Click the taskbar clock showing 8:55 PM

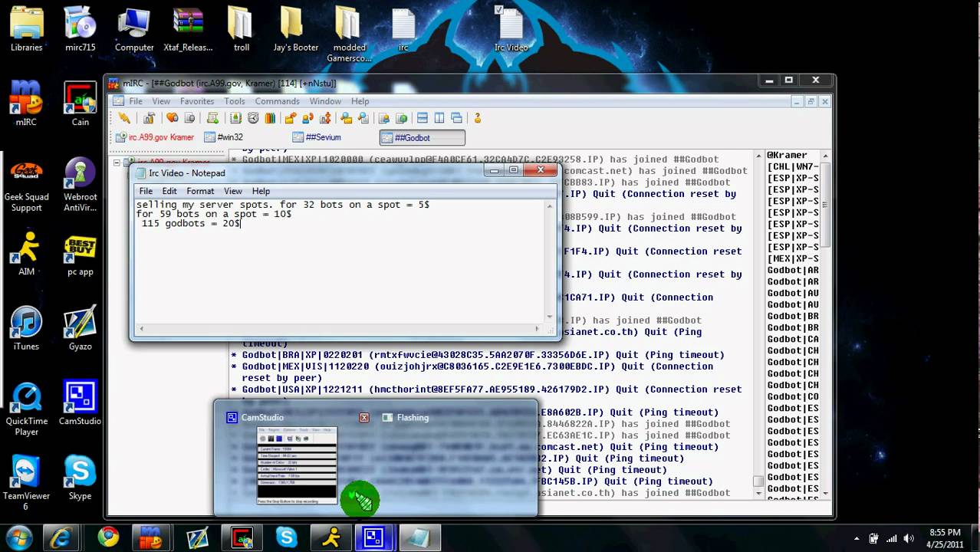(944, 538)
